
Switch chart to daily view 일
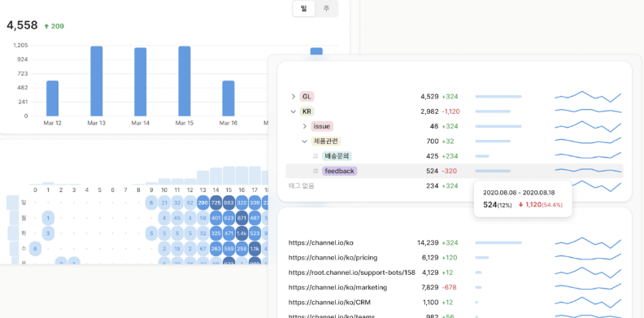[x=303, y=8]
